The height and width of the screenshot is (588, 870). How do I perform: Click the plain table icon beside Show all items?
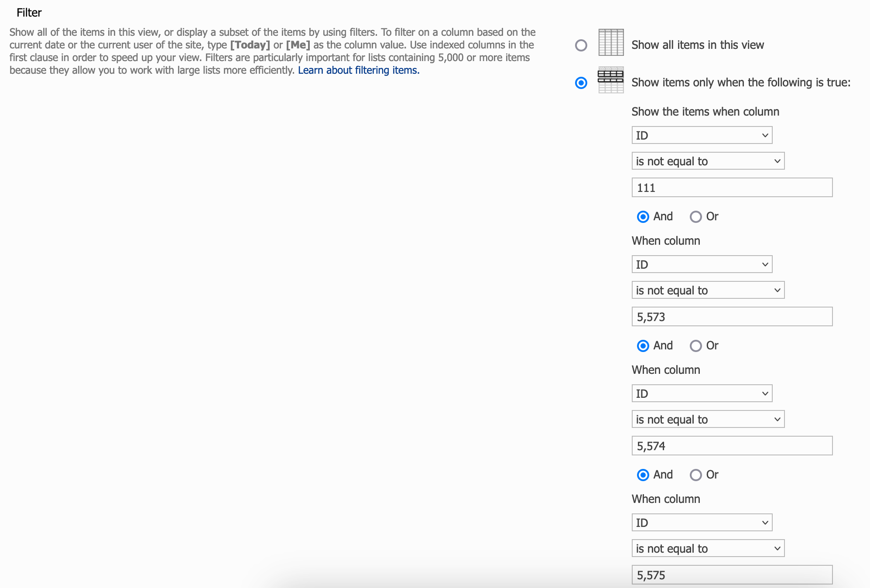pyautogui.click(x=610, y=44)
